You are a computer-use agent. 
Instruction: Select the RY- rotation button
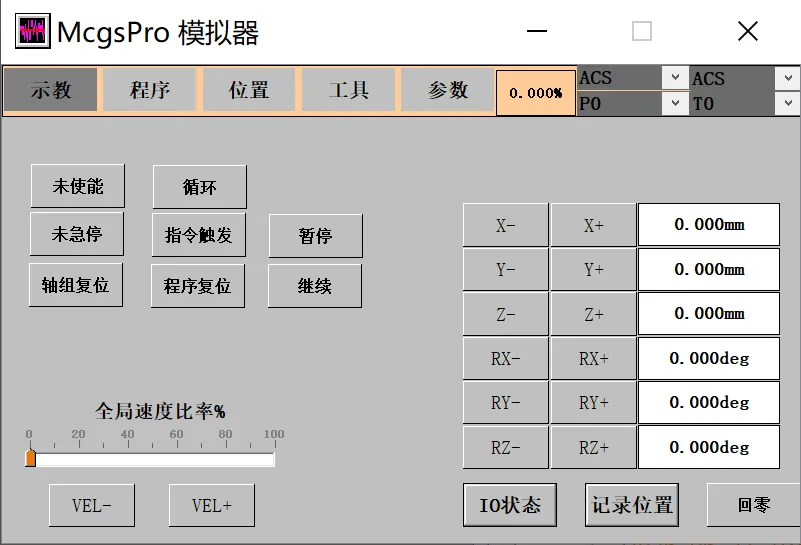[x=506, y=402]
